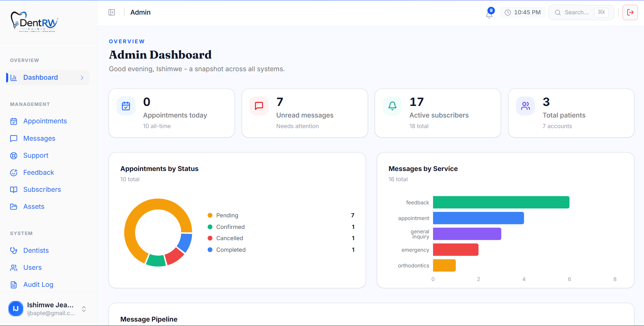644x326 pixels.
Task: Open the user account switcher arrows
Action: pyautogui.click(x=84, y=309)
